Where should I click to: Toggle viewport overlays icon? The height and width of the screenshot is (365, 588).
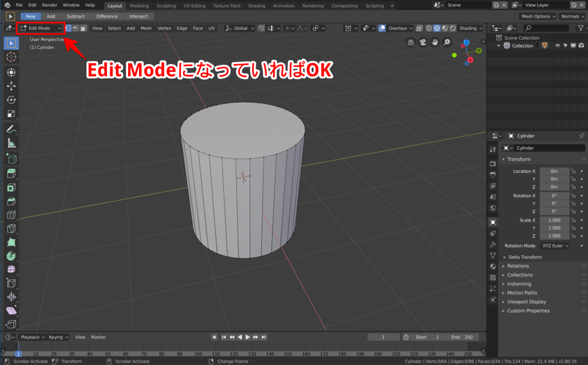point(382,28)
